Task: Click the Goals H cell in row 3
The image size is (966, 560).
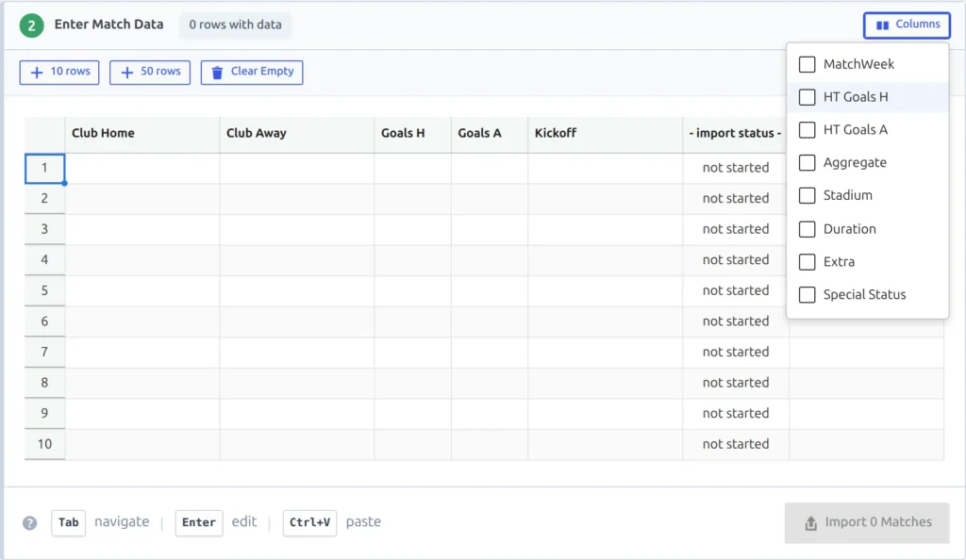Action: (413, 229)
